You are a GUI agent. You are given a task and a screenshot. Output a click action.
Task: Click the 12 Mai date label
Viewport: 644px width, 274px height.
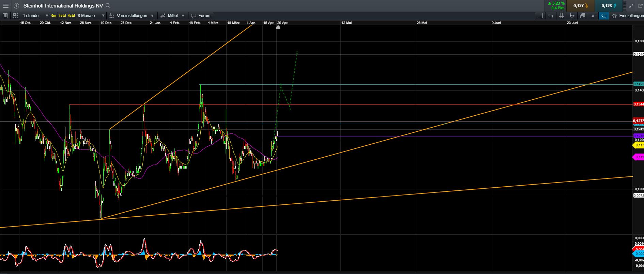[x=347, y=23]
